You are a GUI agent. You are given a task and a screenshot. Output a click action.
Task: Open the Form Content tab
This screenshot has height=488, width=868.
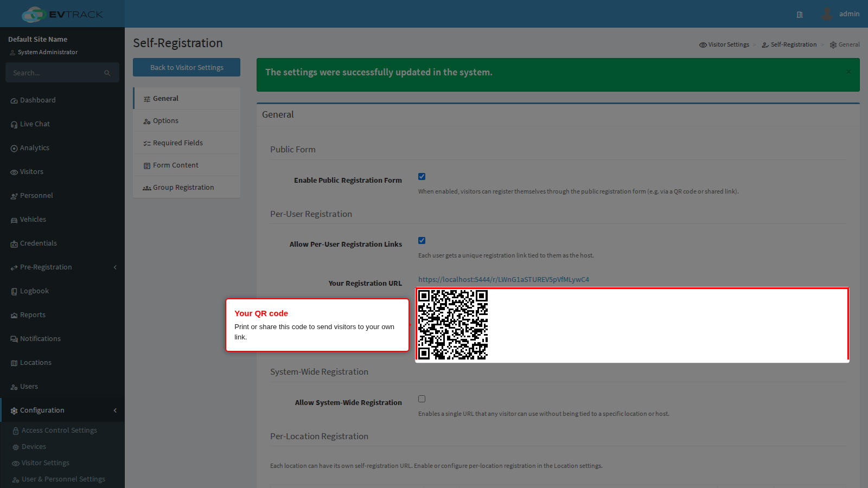[187, 165]
